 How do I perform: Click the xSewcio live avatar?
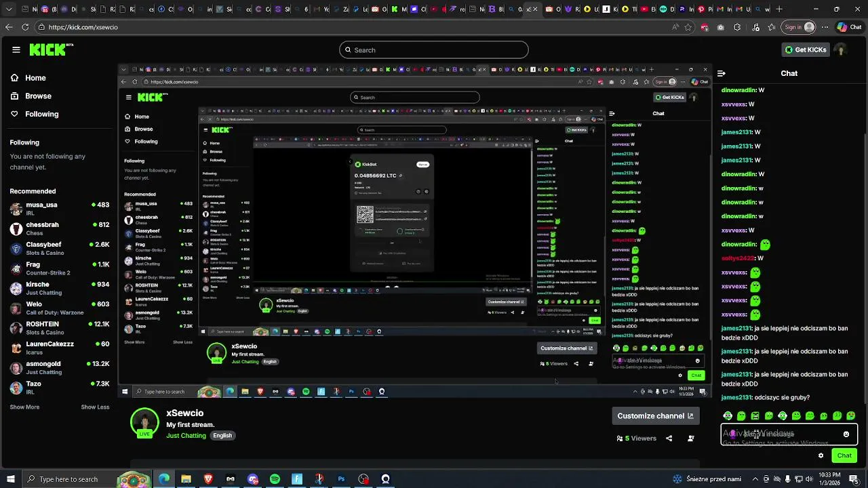click(x=144, y=422)
